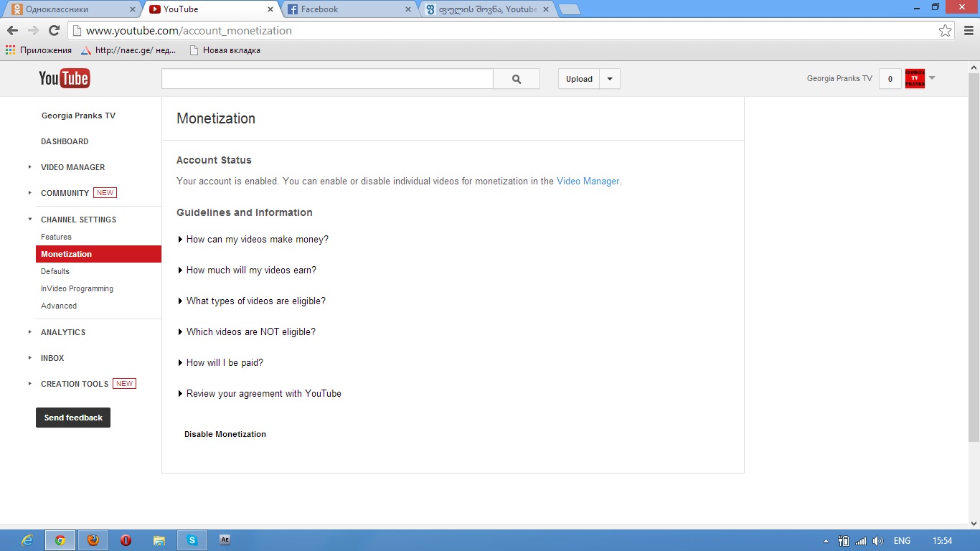Expand the VIDEO MANAGER sidebar section
The image size is (980, 551).
29,167
